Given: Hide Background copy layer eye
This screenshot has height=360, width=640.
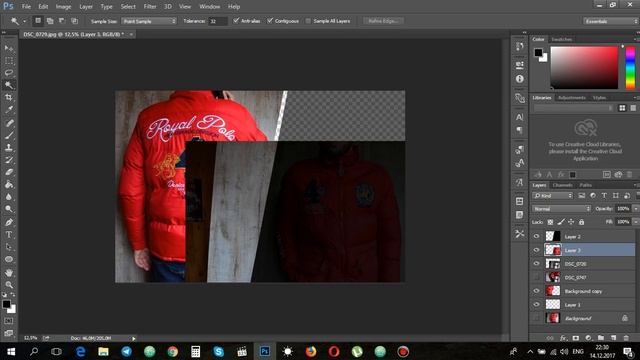Looking at the screenshot, I should pyautogui.click(x=536, y=291).
